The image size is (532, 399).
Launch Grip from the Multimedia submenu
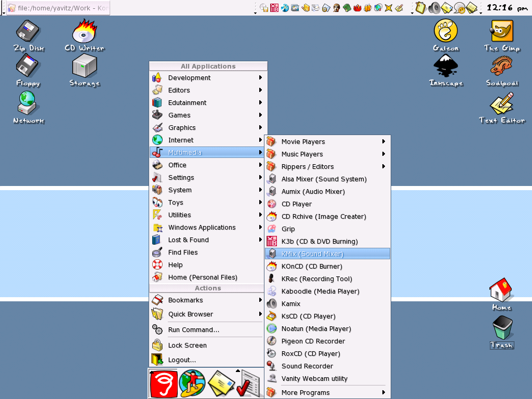click(x=327, y=229)
